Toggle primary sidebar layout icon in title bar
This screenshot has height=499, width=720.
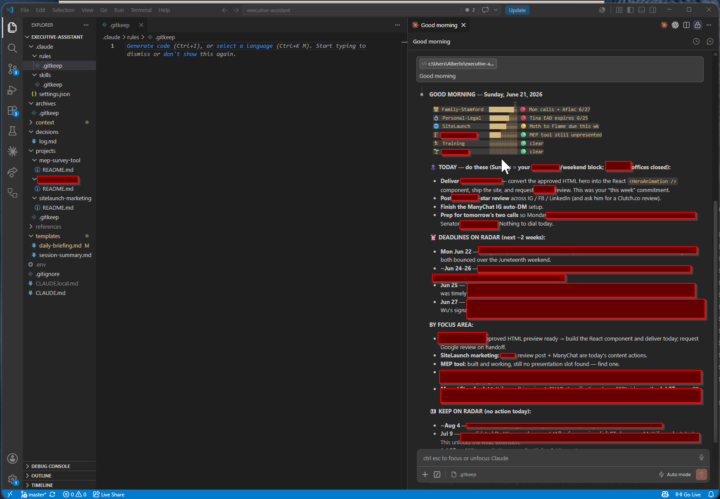[630, 10]
